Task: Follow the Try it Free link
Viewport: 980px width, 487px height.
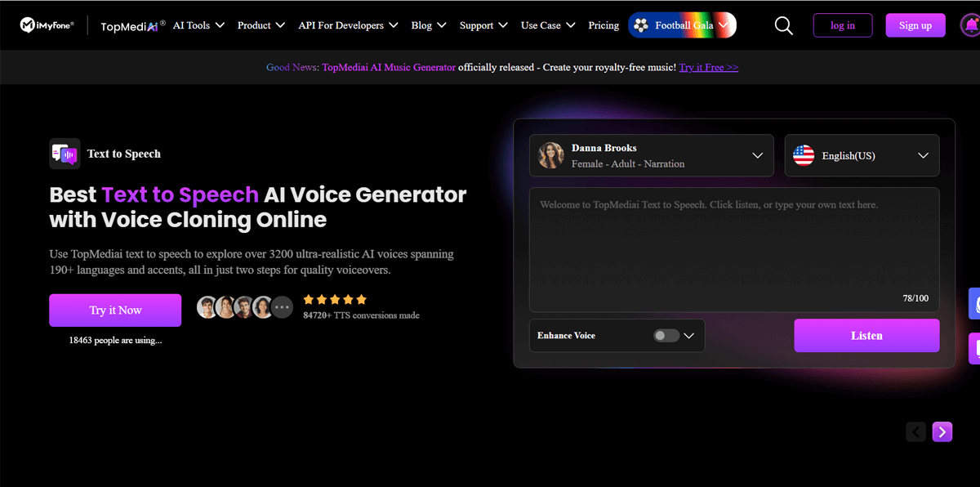Action: click(708, 67)
